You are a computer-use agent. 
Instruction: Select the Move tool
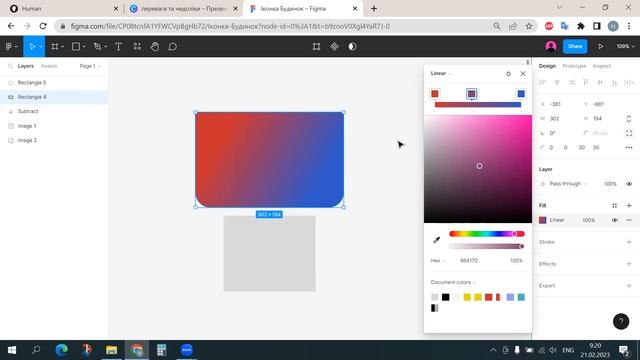click(x=32, y=47)
